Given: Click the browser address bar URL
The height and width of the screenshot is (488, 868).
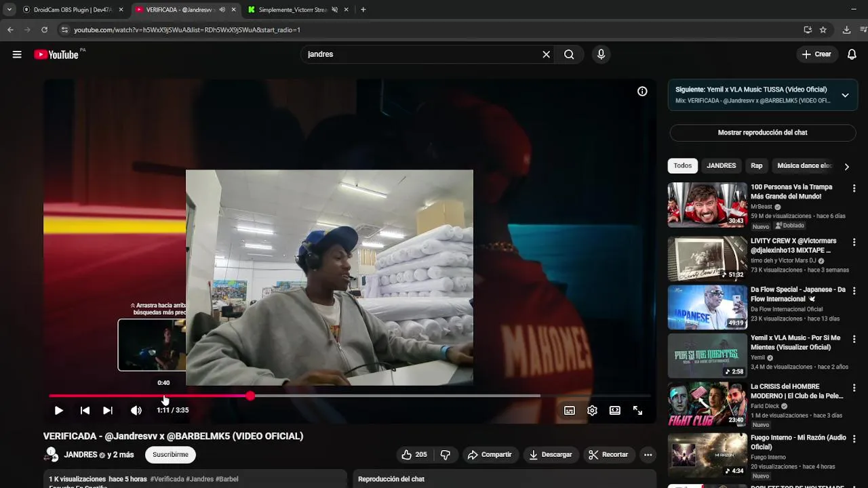Looking at the screenshot, I should pyautogui.click(x=187, y=30).
